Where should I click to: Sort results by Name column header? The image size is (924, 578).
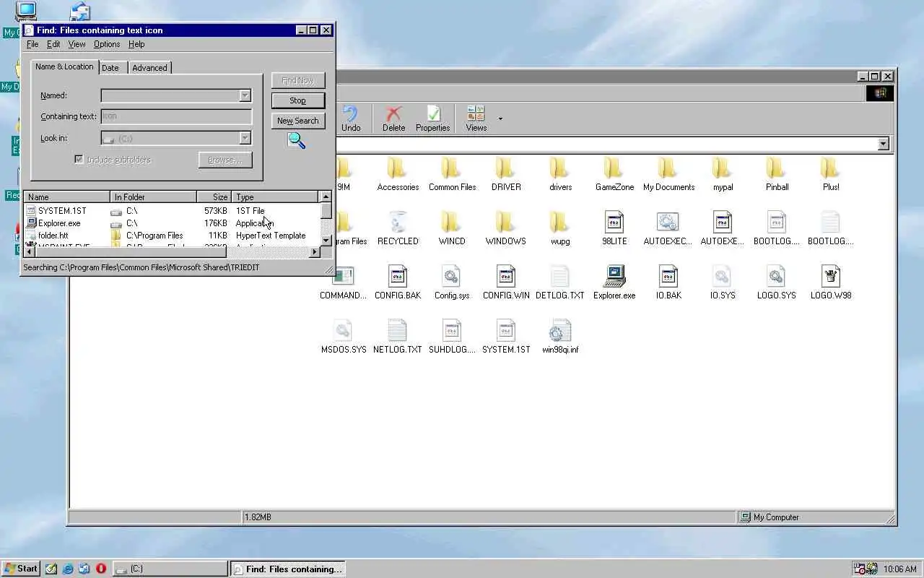pos(66,197)
